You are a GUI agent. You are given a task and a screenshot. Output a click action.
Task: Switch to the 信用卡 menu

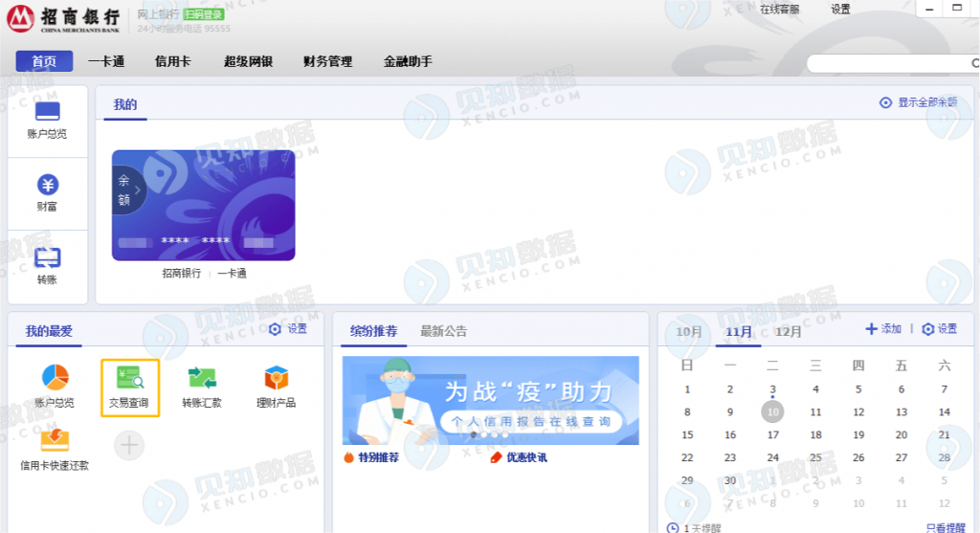(x=172, y=61)
